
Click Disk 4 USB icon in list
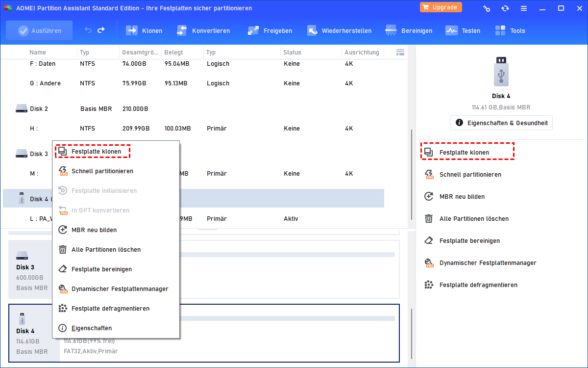coord(21,199)
